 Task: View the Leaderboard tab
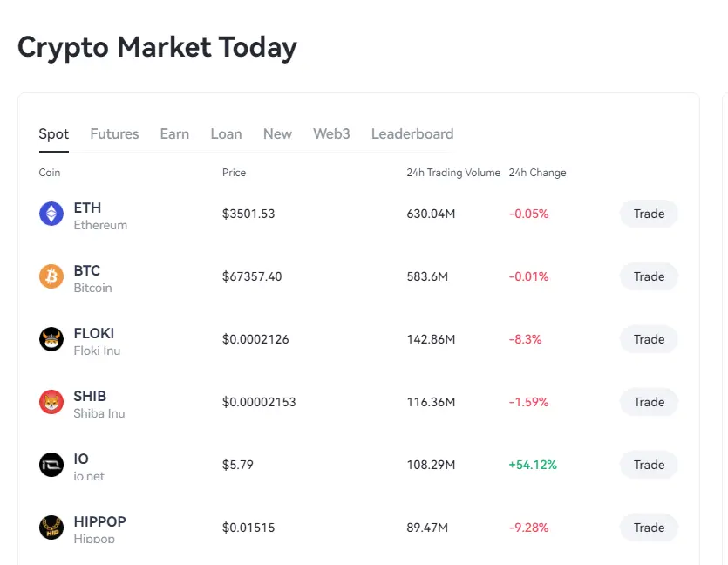tap(412, 133)
